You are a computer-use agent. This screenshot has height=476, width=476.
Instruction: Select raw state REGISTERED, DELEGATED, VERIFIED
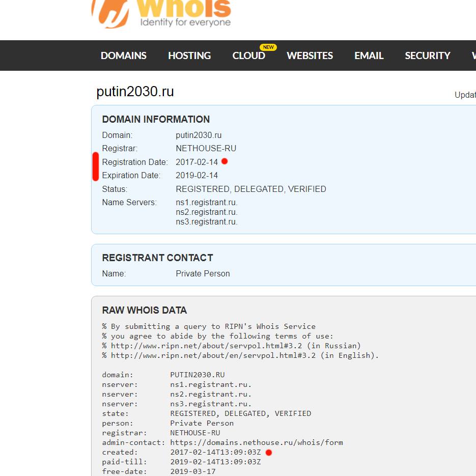coord(240,414)
